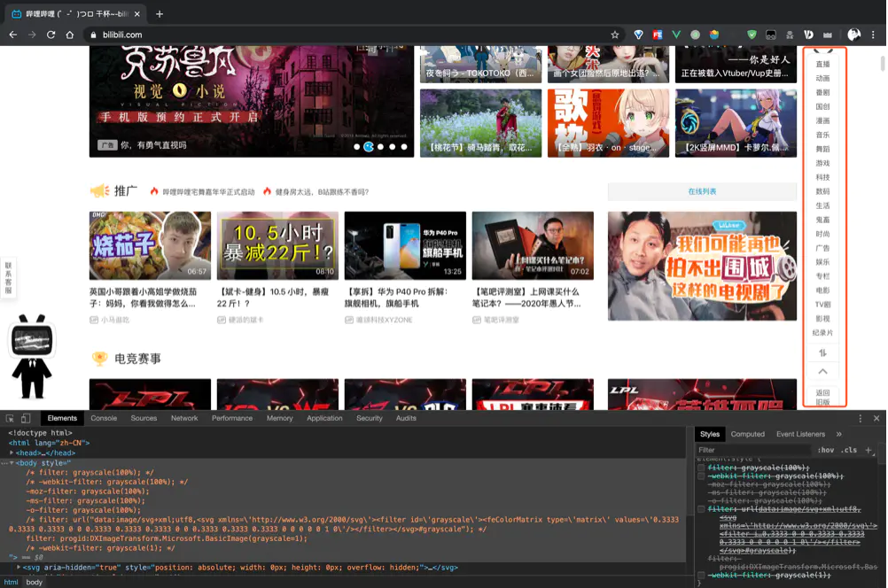This screenshot has width=888, height=588.
Task: Click the site lock icon in address bar
Action: pos(93,35)
